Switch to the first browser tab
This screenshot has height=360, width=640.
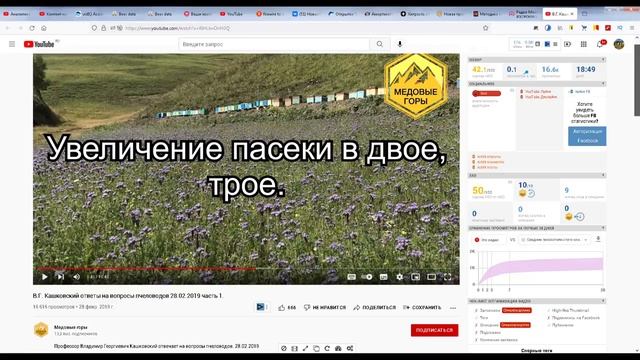(17, 13)
